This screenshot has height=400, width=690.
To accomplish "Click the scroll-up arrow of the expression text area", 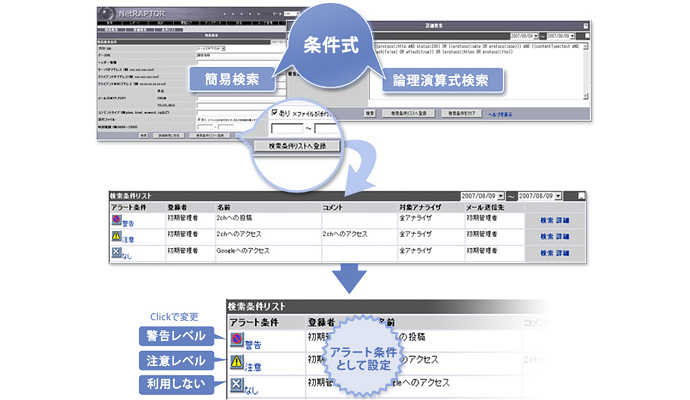I will click(586, 46).
